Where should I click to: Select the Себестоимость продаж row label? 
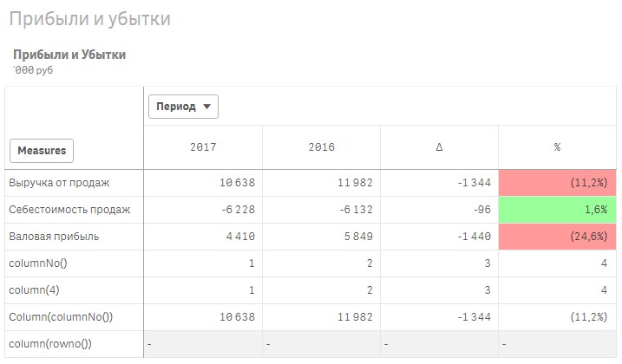pos(69,210)
